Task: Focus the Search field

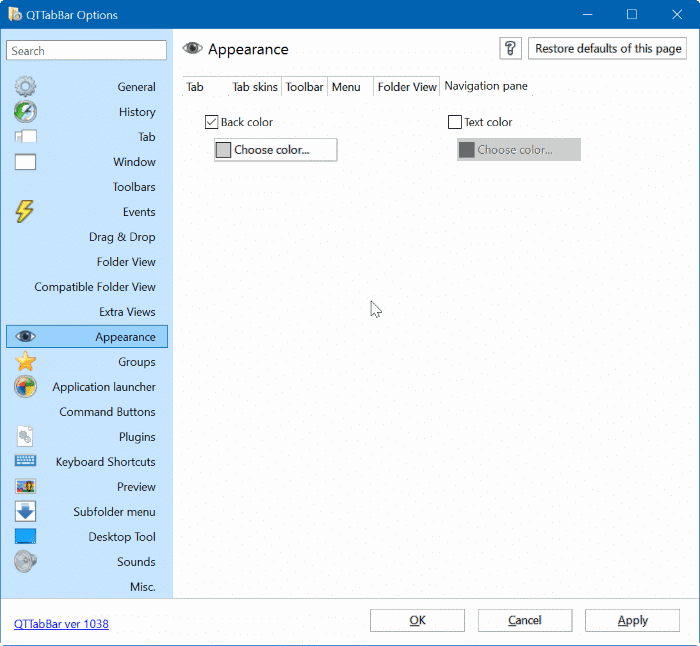Action: (86, 50)
